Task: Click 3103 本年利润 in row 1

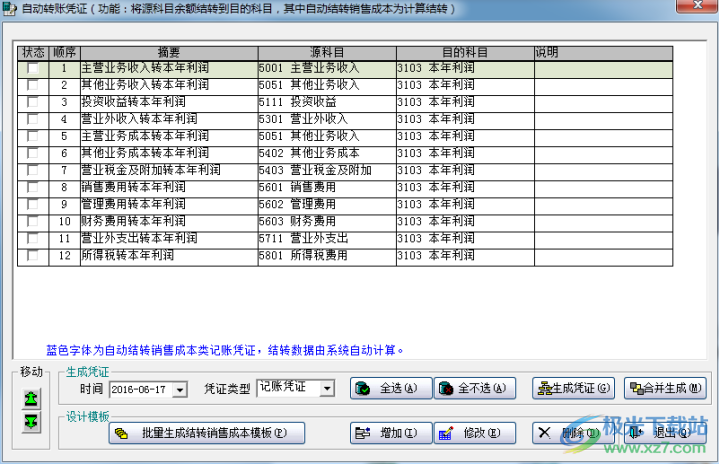Action: pos(465,68)
